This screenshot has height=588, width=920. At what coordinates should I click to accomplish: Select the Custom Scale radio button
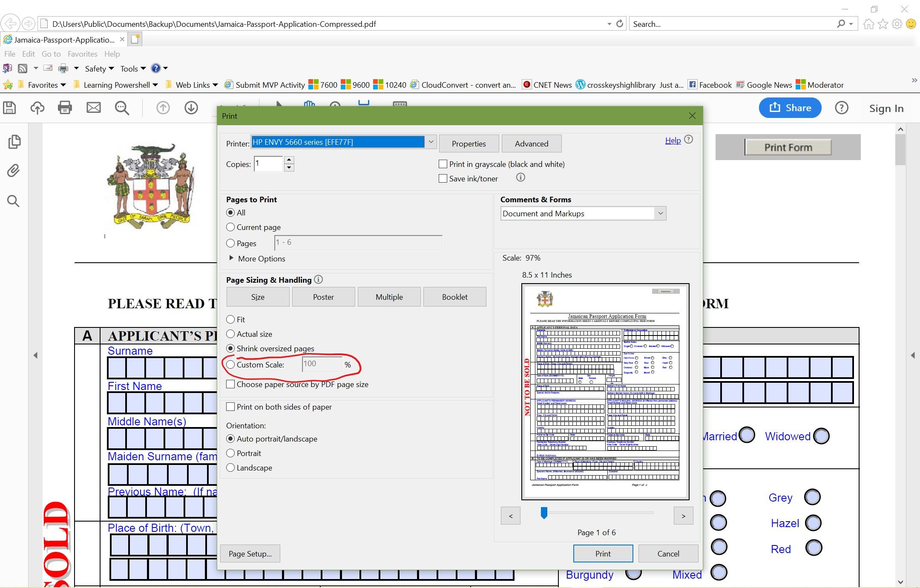(x=230, y=364)
